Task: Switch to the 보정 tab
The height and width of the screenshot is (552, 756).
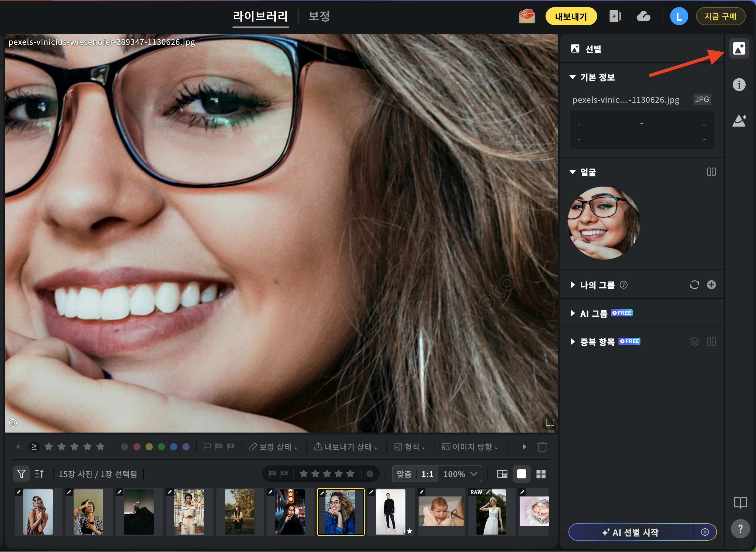Action: 319,16
